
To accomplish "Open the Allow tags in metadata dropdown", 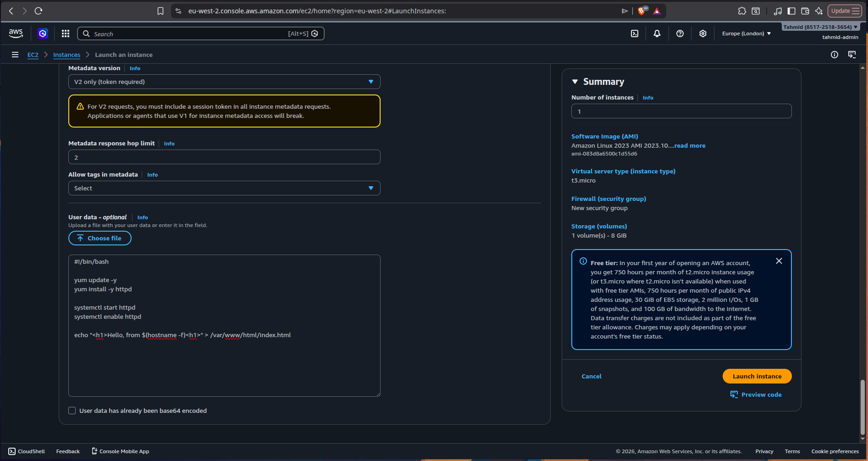I will click(x=224, y=188).
